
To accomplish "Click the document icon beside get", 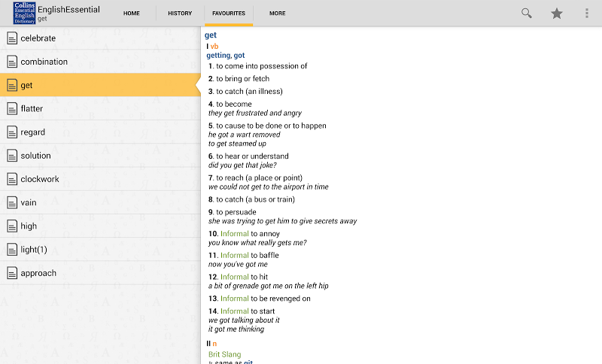I will 12,85.
